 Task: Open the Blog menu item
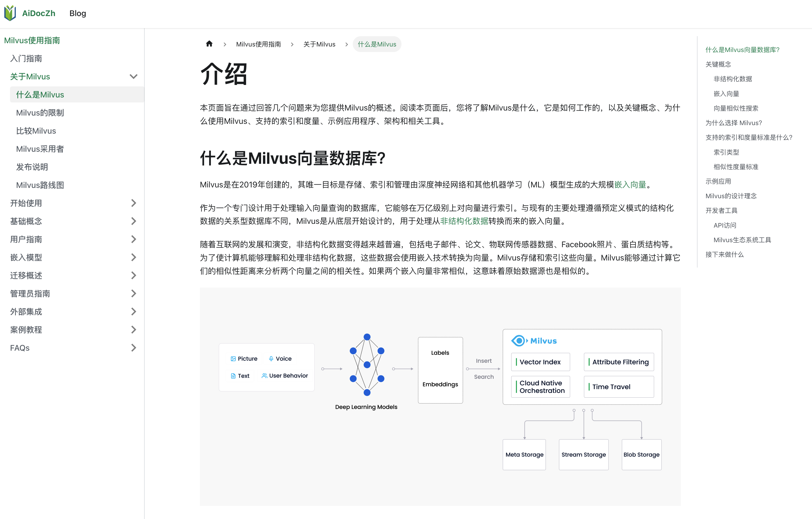click(78, 13)
